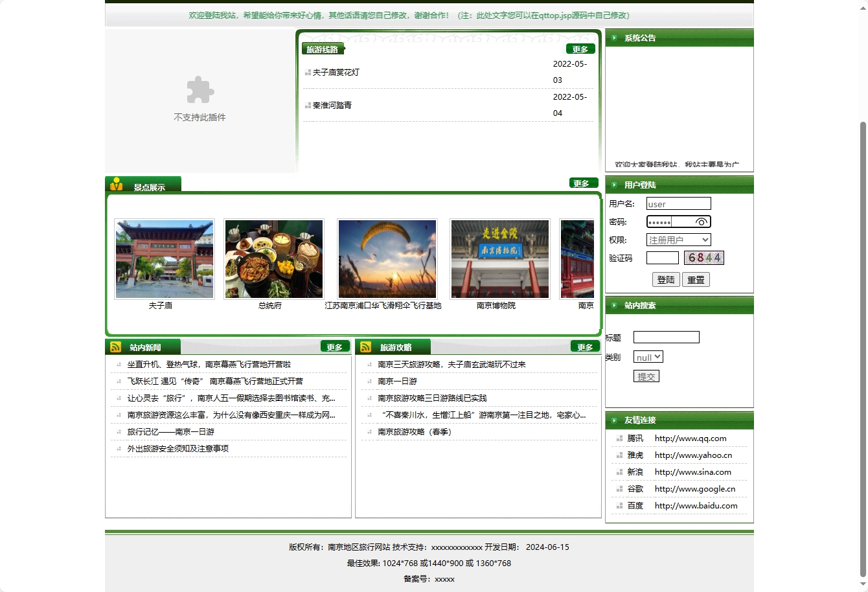Click the orange feed icon beside 站内新闻
The image size is (868, 592).
pos(116,346)
